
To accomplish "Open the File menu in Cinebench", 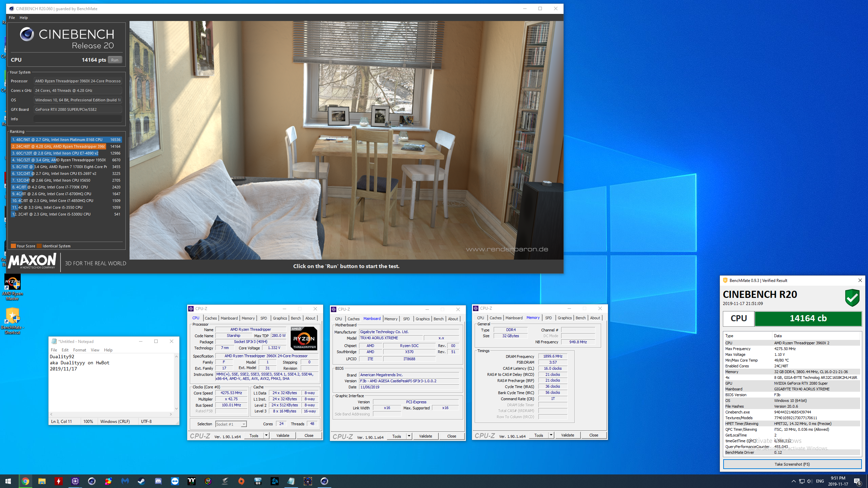I will tap(12, 17).
